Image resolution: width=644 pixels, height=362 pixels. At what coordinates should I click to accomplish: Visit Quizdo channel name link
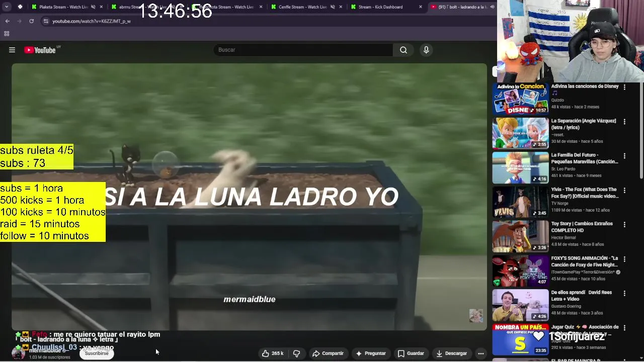(x=557, y=100)
